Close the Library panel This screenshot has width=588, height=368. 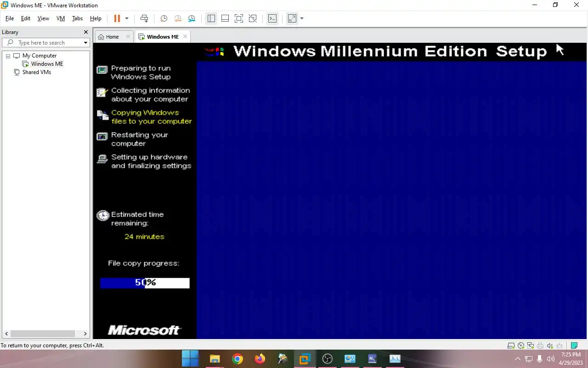[x=85, y=32]
